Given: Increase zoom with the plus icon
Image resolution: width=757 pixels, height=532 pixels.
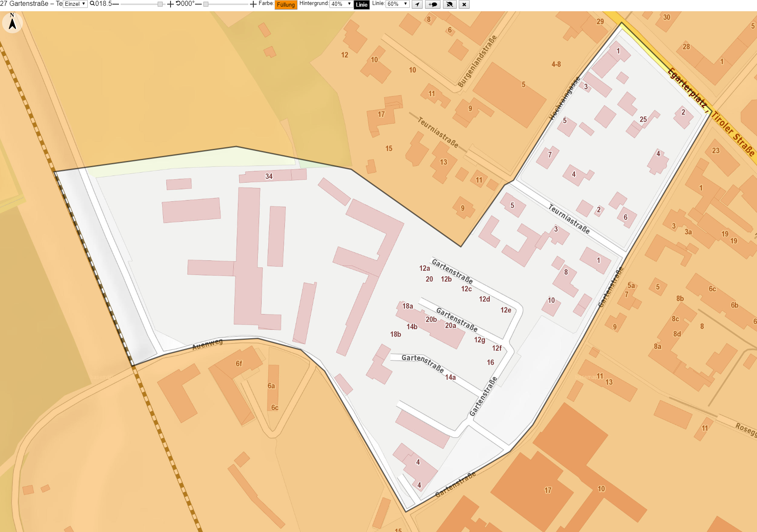Looking at the screenshot, I should 170,4.
